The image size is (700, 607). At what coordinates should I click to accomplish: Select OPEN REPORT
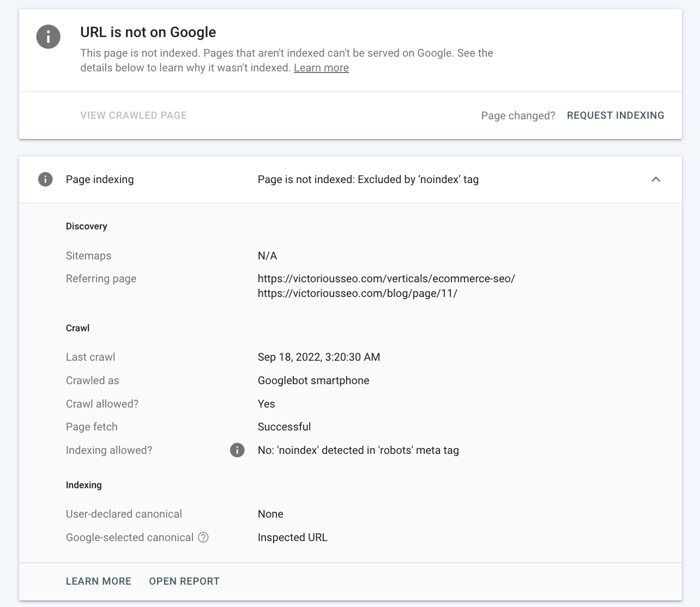184,581
